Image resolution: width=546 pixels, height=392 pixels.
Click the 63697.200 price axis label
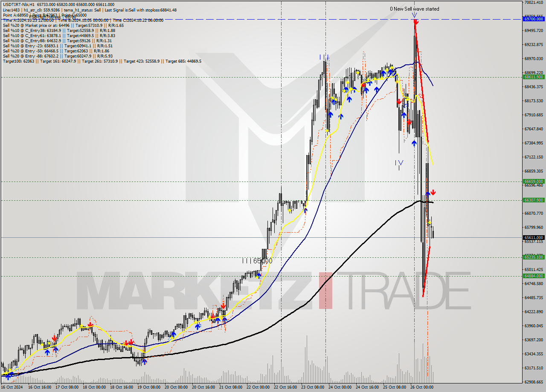click(534, 340)
